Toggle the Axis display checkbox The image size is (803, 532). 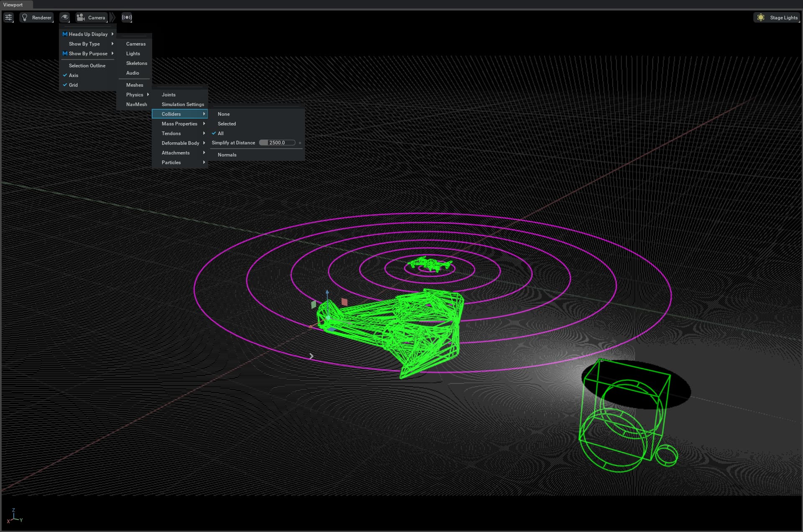(x=74, y=75)
